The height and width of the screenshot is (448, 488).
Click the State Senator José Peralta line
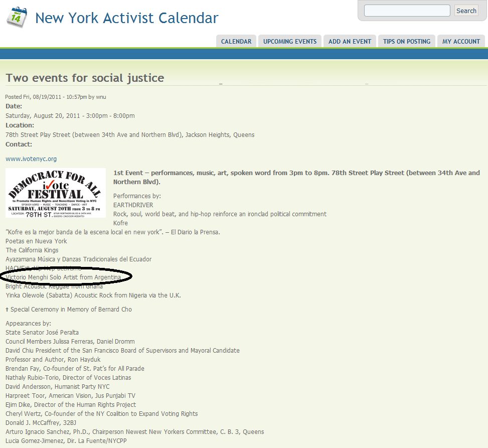tap(42, 332)
